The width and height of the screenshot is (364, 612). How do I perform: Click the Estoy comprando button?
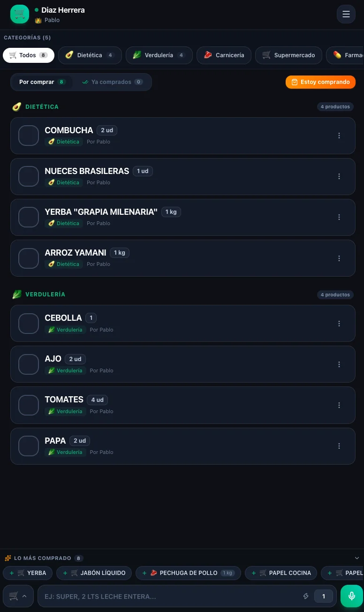(320, 82)
